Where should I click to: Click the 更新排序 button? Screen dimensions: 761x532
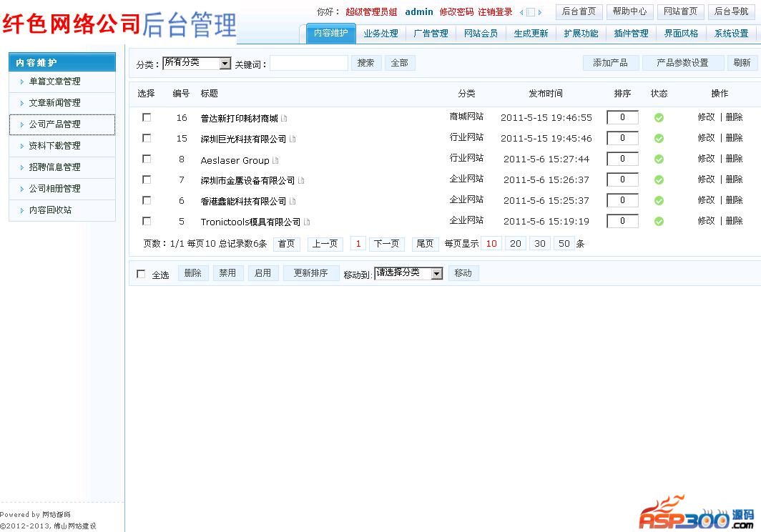[x=311, y=273]
